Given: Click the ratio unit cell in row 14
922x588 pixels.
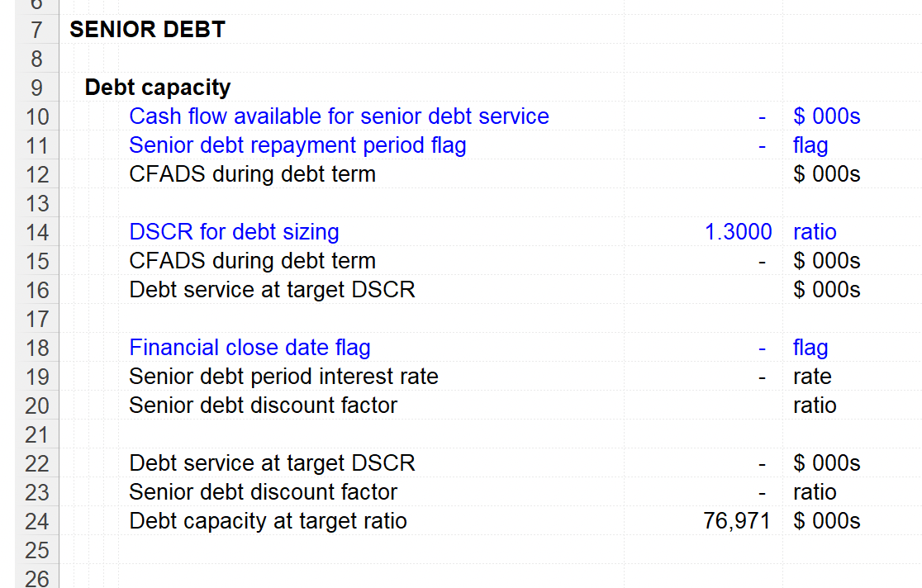Looking at the screenshot, I should tap(815, 232).
